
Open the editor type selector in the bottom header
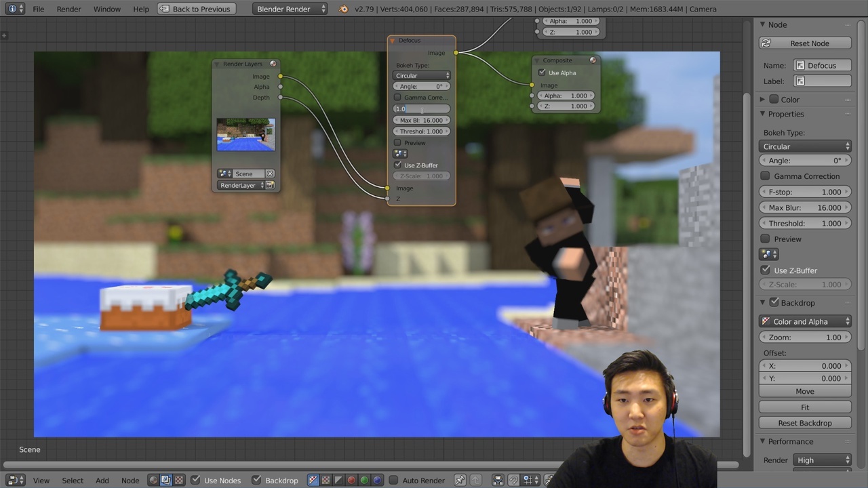coord(14,480)
